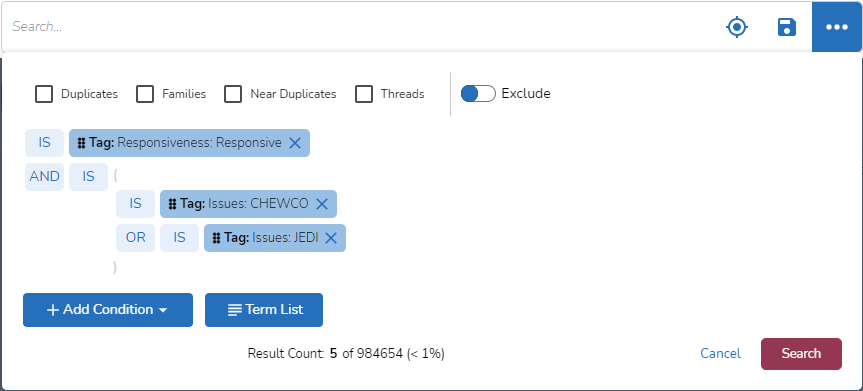
Task: Toggle the Exclude switch
Action: click(478, 94)
